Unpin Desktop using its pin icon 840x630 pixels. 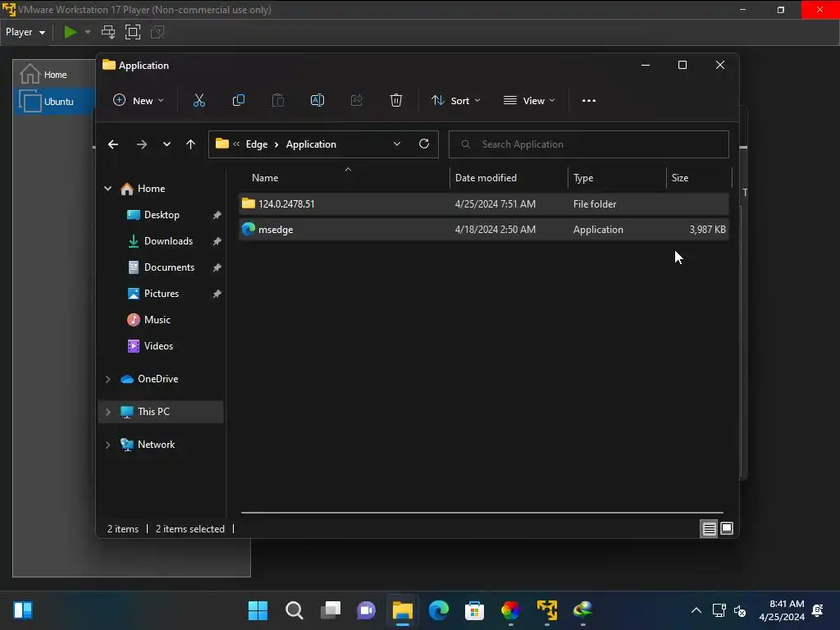click(x=217, y=215)
